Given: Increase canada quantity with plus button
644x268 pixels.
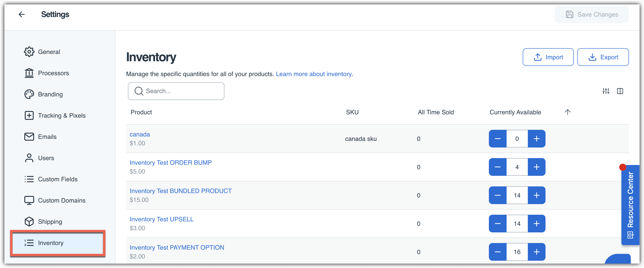Looking at the screenshot, I should (536, 139).
